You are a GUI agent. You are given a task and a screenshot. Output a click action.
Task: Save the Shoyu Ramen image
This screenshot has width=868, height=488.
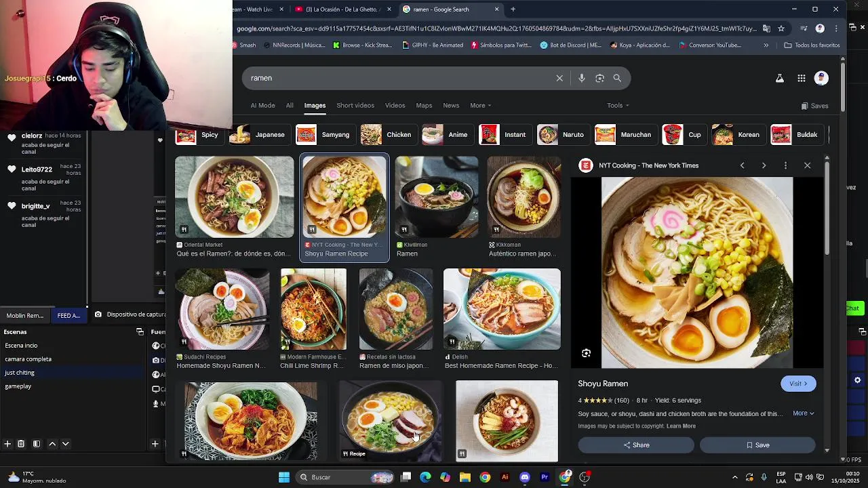pyautogui.click(x=757, y=445)
